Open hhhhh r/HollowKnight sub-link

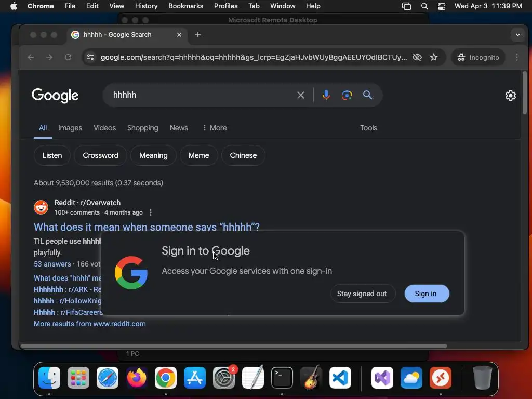click(x=67, y=301)
